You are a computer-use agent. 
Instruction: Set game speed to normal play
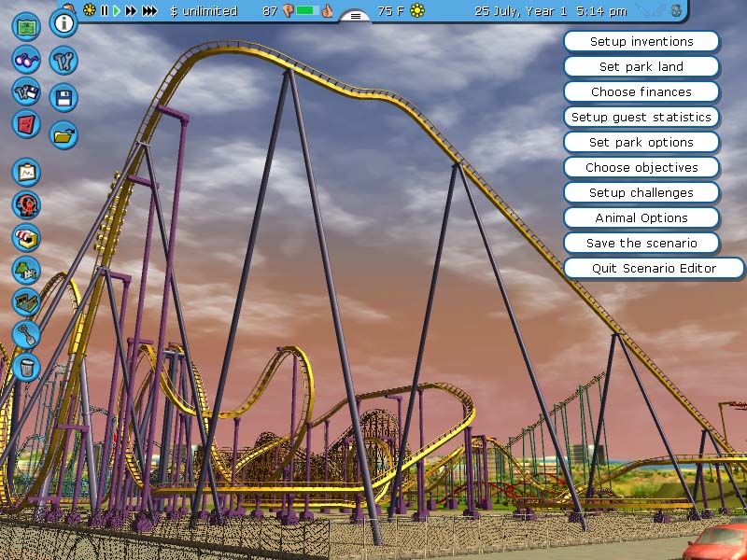pos(117,10)
